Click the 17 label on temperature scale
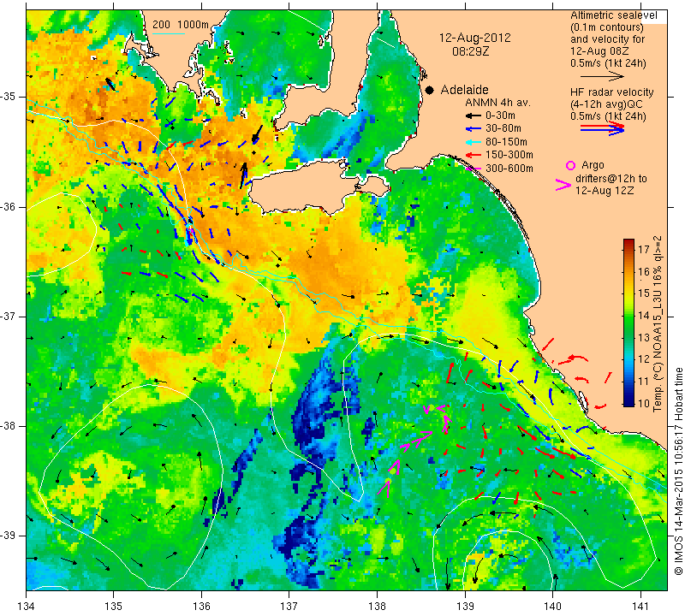The width and height of the screenshot is (685, 616). (x=644, y=249)
